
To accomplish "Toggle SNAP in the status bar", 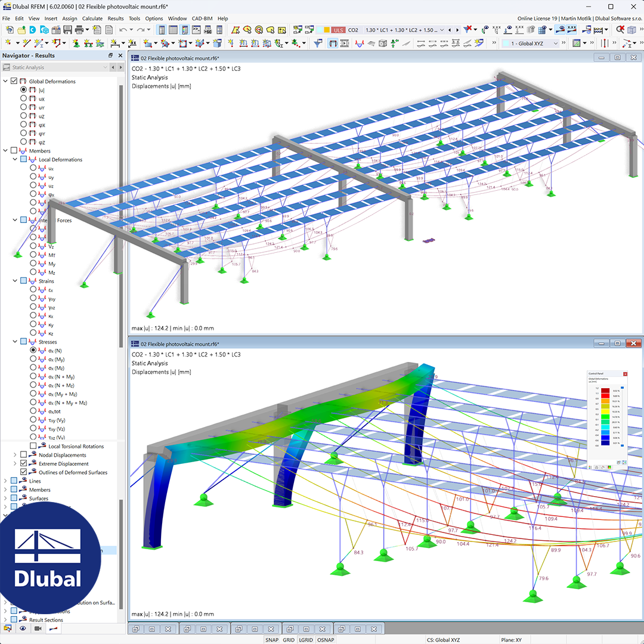I will [271, 639].
